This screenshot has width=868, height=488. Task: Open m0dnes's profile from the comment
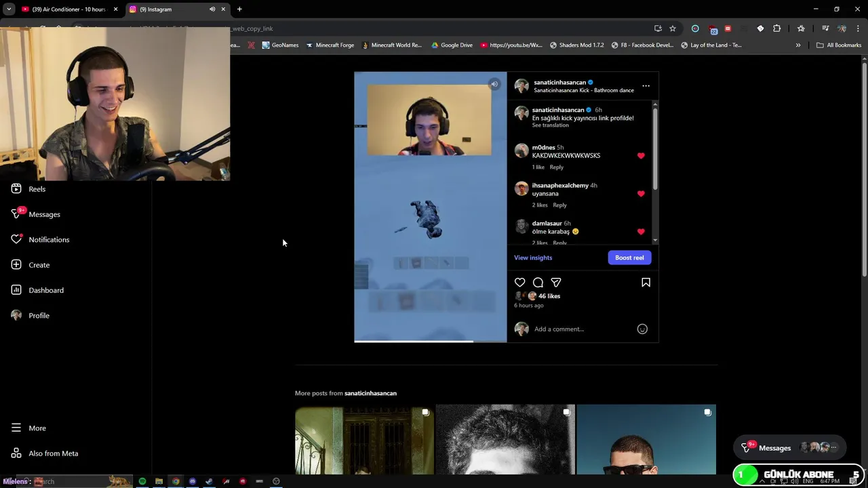pyautogui.click(x=544, y=148)
